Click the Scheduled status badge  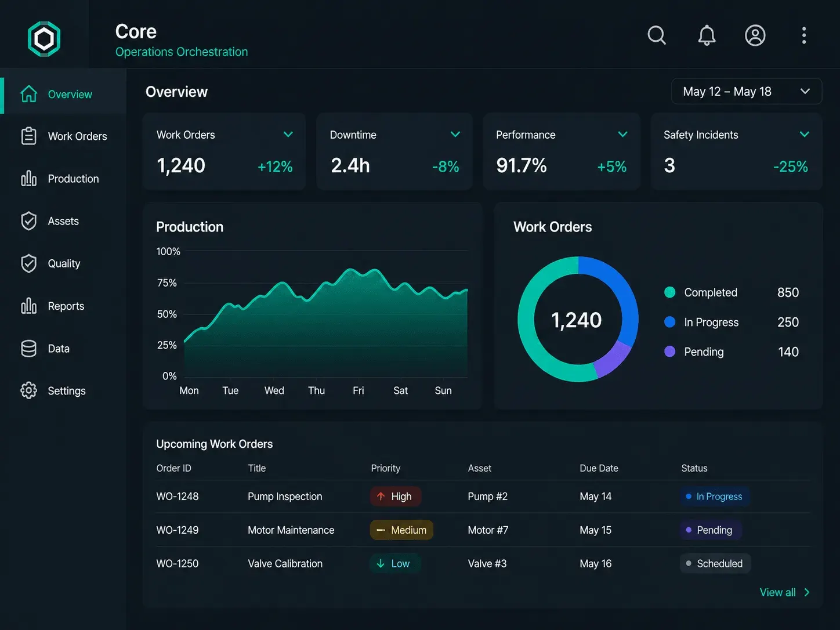pyautogui.click(x=715, y=563)
